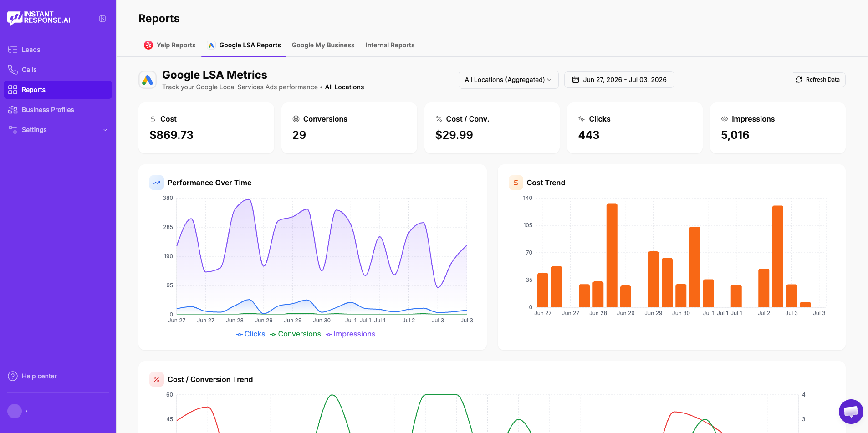This screenshot has width=868, height=433.
Task: Open the user avatar profile
Action: click(x=15, y=411)
